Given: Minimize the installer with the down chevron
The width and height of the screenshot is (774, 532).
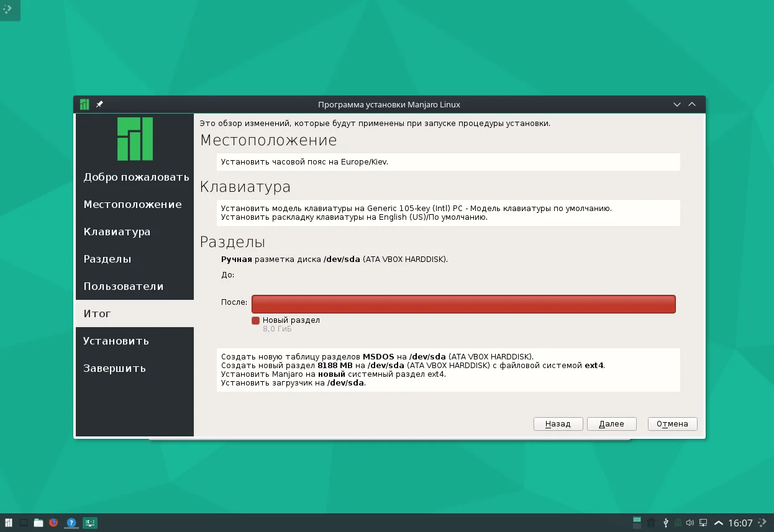Looking at the screenshot, I should 678,104.
